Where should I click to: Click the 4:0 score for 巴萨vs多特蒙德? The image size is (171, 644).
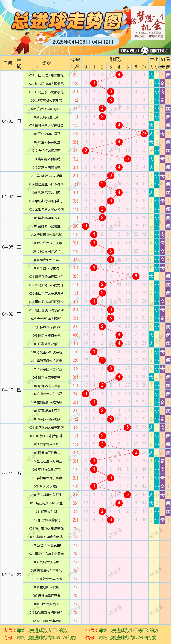(76, 335)
